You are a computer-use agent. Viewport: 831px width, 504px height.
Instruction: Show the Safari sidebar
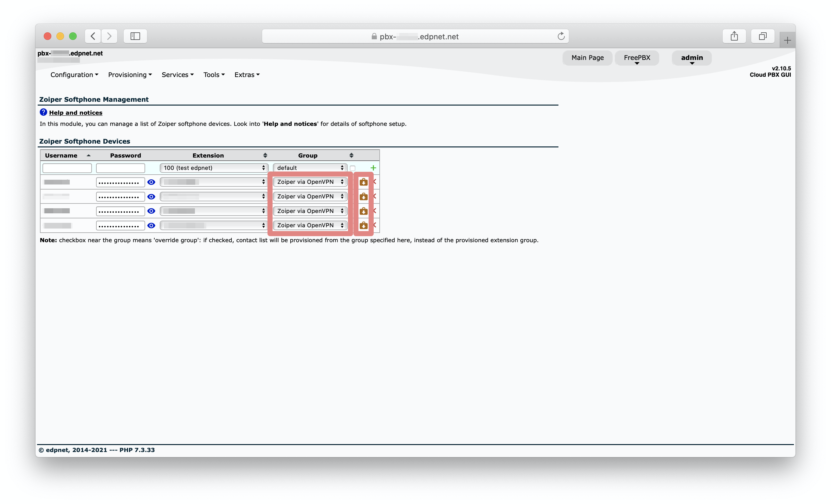point(135,36)
